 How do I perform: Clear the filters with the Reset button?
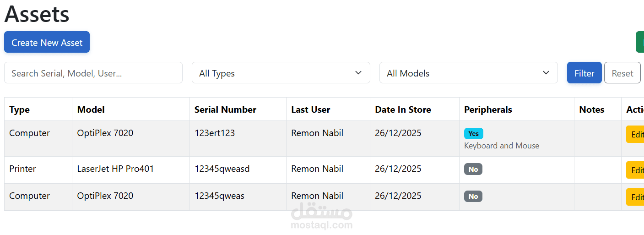click(622, 73)
